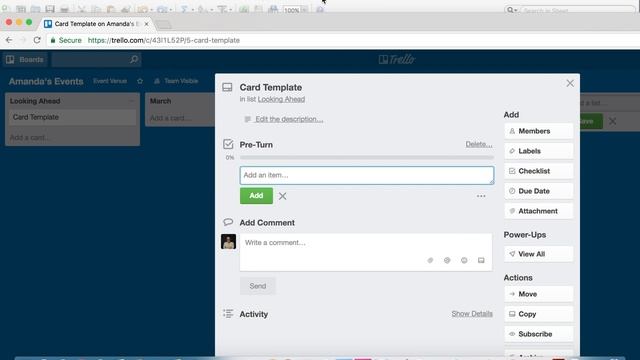Go back in browser
640x360 pixels.
pos(9,40)
